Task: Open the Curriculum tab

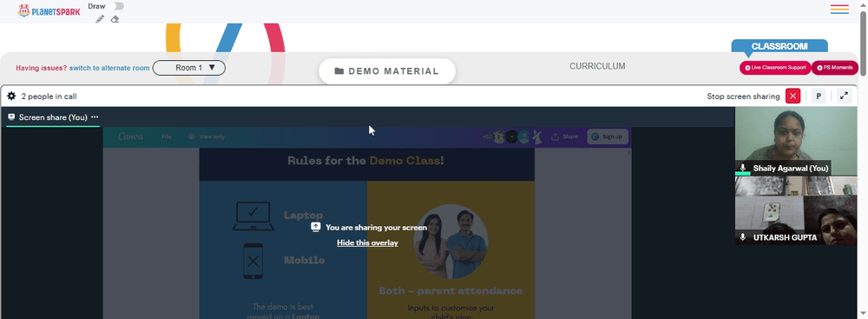Action: click(597, 66)
